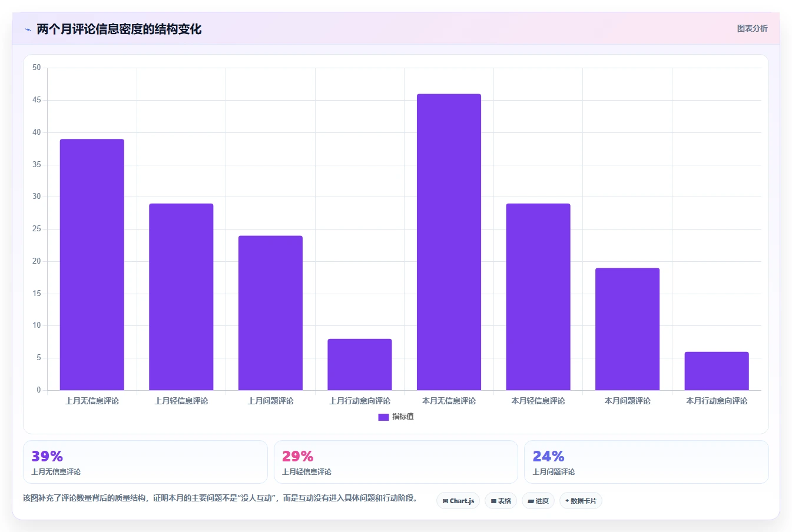This screenshot has width=792, height=532.
Task: Click x-axis label 上月轻信息评论
Action: (x=181, y=401)
